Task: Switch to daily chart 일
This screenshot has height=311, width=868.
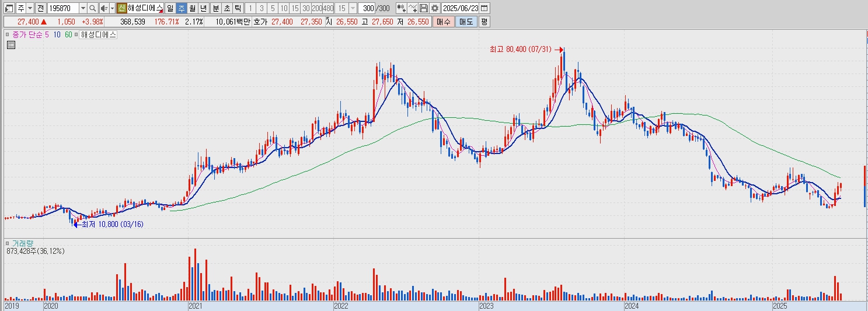Action: point(170,8)
